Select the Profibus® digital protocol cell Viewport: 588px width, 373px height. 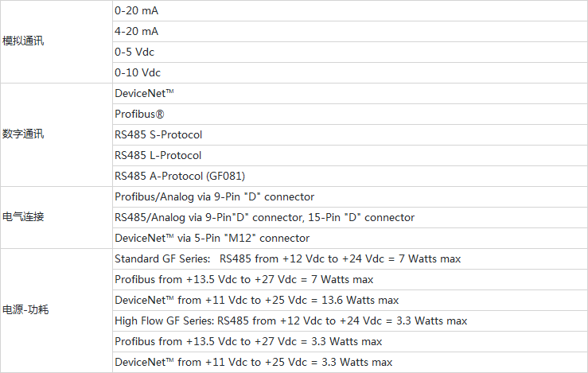pyautogui.click(x=139, y=114)
